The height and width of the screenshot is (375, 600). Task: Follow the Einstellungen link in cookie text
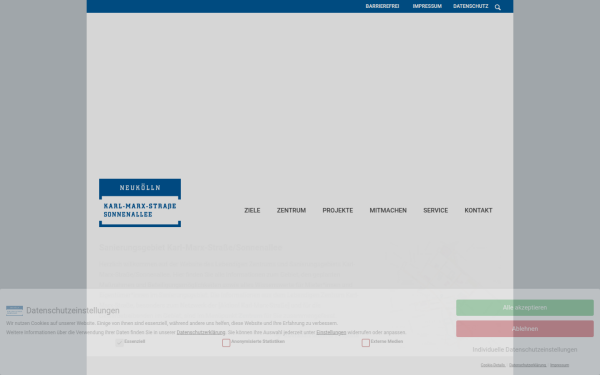coord(331,332)
